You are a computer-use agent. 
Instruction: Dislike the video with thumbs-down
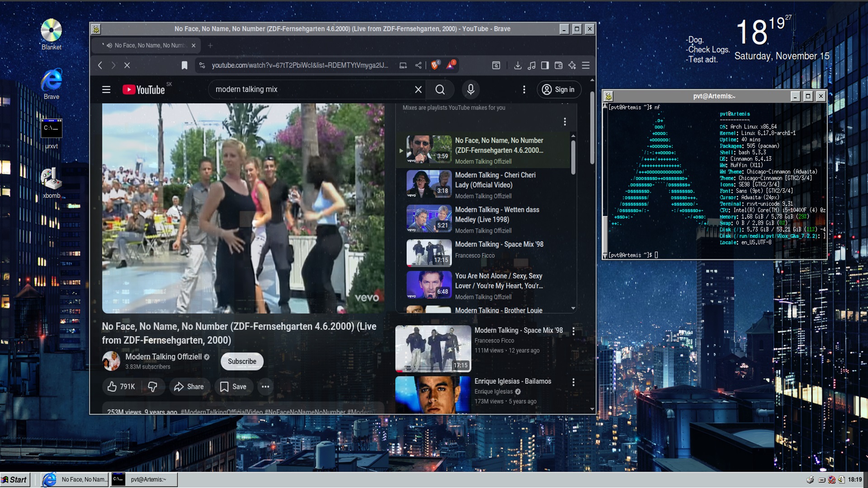[153, 387]
